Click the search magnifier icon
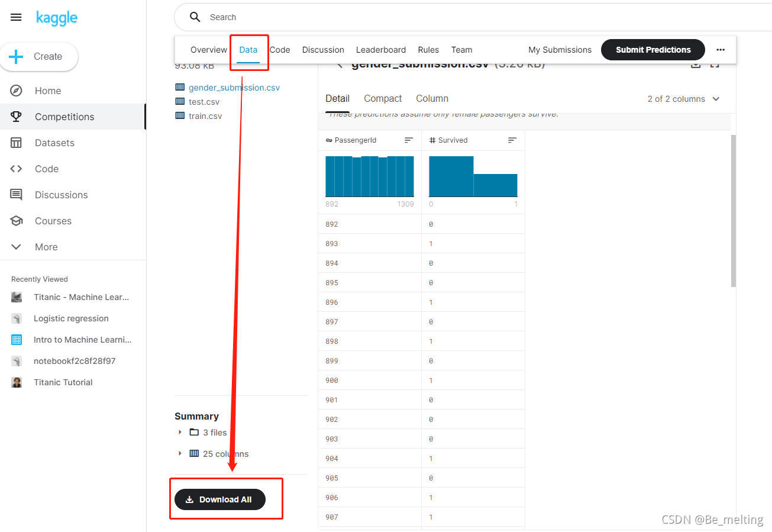772x532 pixels. [x=195, y=17]
